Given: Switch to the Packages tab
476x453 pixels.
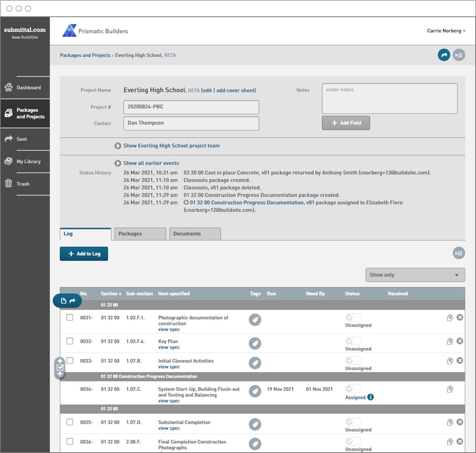Looking at the screenshot, I should pos(140,234).
